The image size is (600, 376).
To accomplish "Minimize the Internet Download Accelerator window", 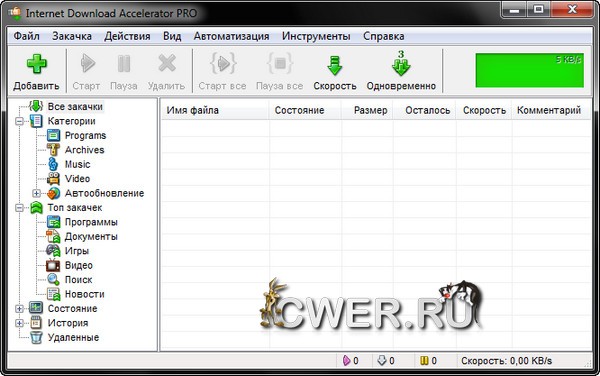I will pyautogui.click(x=514, y=9).
